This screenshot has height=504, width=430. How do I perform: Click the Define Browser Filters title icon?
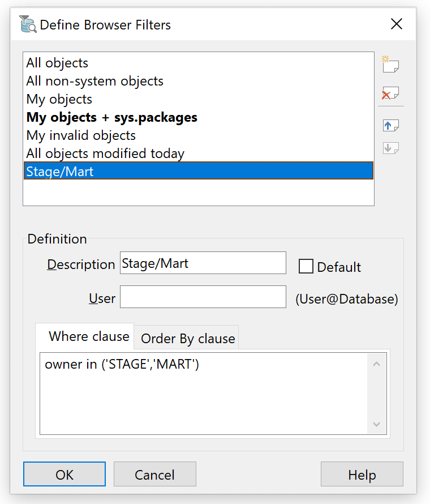point(28,24)
